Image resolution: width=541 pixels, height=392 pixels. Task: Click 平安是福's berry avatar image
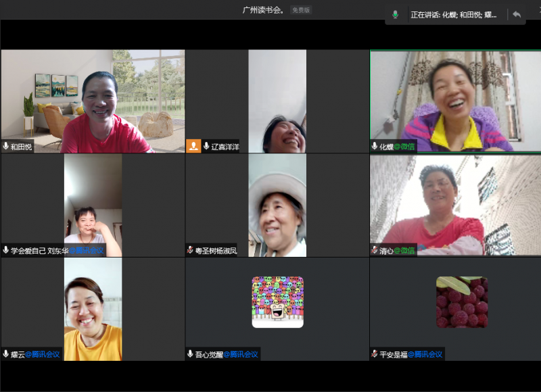pyautogui.click(x=462, y=302)
